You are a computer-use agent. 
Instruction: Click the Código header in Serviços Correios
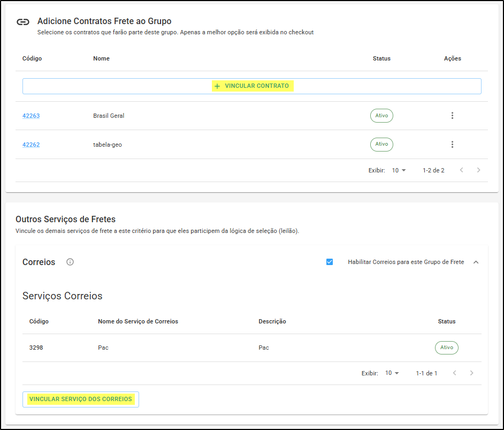point(39,321)
